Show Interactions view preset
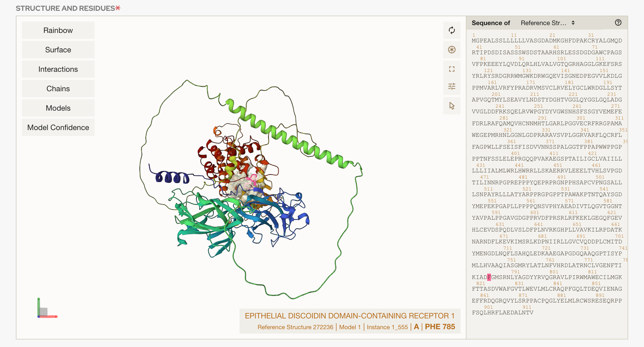644x347 pixels. click(x=58, y=69)
